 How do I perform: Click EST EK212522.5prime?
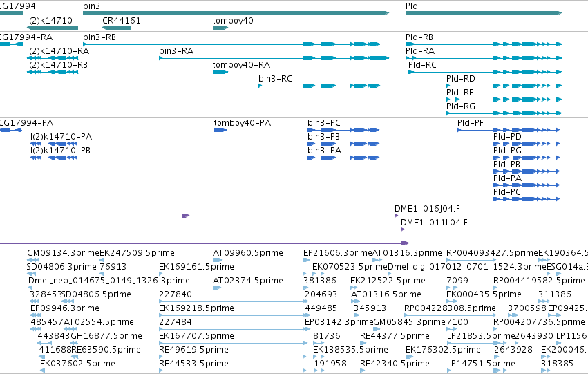point(354,288)
